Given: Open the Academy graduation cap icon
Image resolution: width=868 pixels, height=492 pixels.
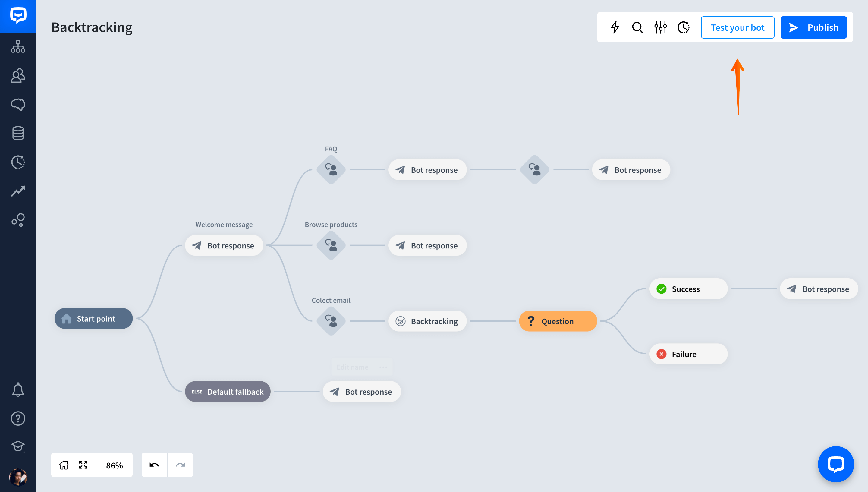Looking at the screenshot, I should [x=18, y=447].
